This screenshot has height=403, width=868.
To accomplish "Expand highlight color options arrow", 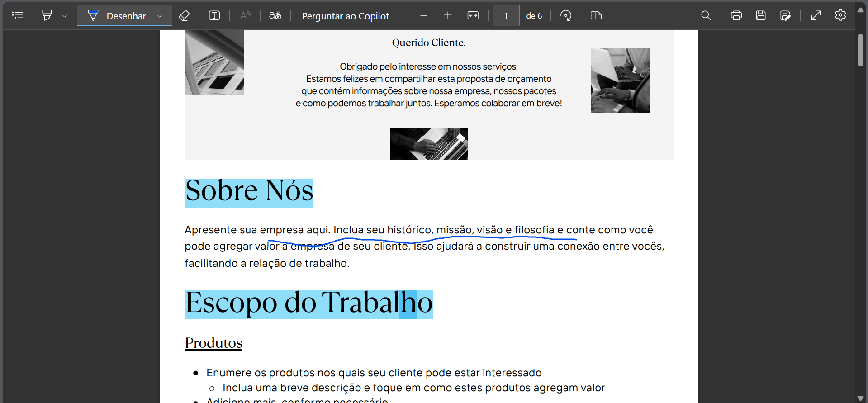I will point(65,16).
